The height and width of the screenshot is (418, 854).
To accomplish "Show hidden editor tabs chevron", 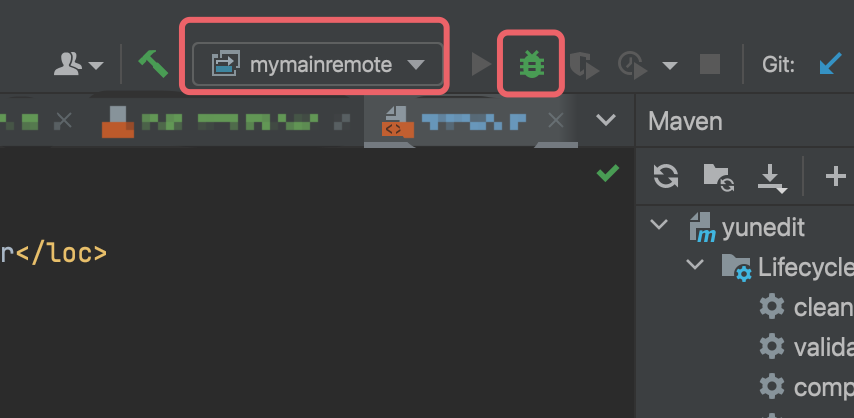I will 606,120.
